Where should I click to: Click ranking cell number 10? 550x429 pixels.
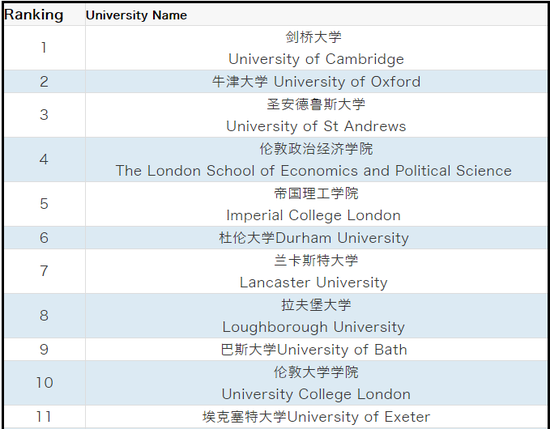tap(45, 383)
